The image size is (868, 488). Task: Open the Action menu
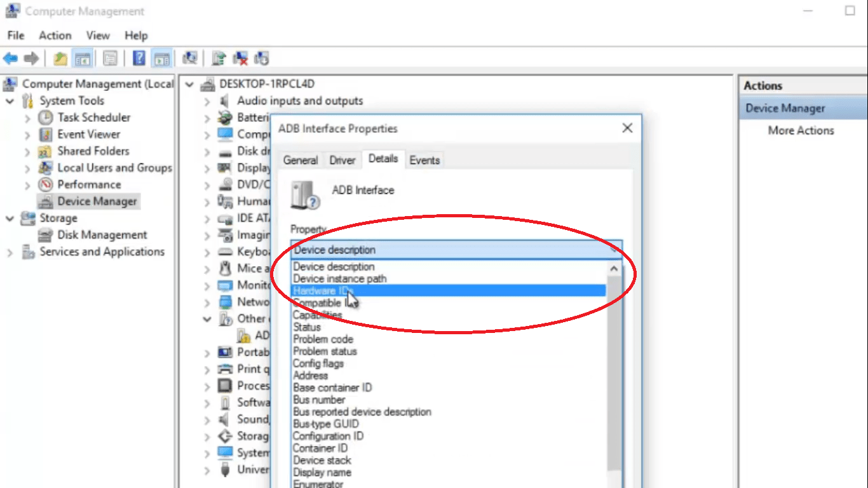tap(55, 36)
